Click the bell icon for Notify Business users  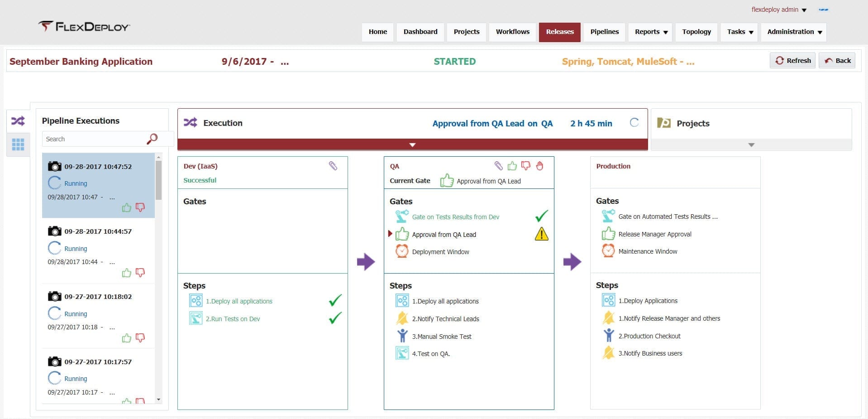point(608,353)
